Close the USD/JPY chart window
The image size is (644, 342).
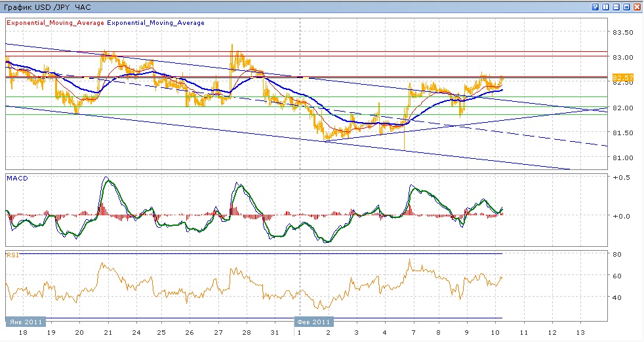tap(637, 7)
